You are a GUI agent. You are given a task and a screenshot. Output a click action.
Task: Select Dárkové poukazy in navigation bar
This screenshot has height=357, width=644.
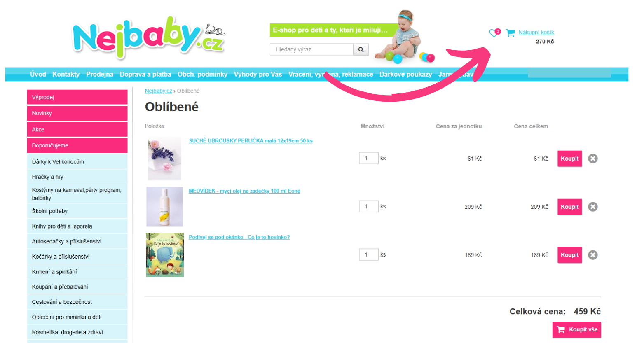click(405, 74)
